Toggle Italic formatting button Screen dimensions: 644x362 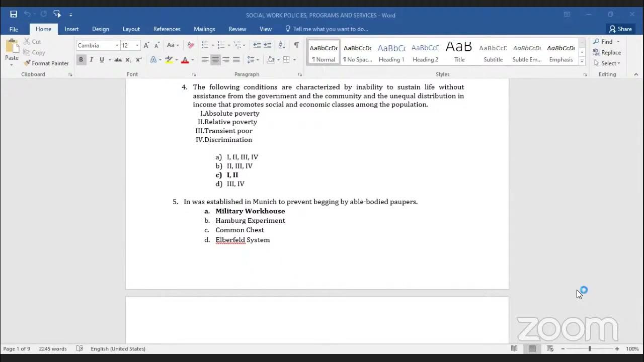click(x=91, y=60)
